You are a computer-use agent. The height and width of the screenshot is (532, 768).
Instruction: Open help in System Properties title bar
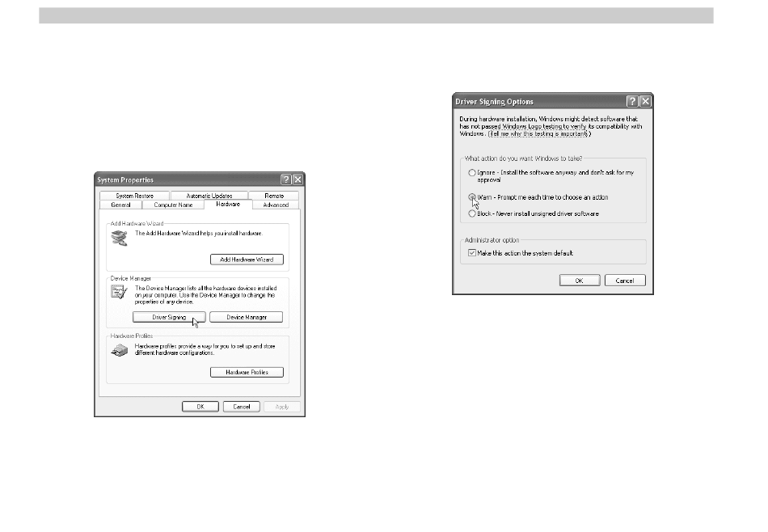[x=286, y=179]
